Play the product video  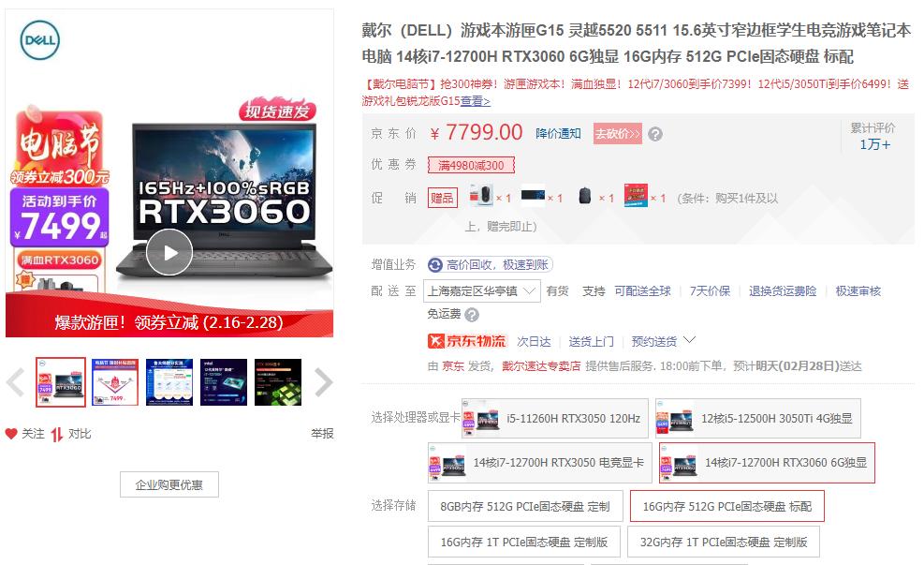pos(169,252)
